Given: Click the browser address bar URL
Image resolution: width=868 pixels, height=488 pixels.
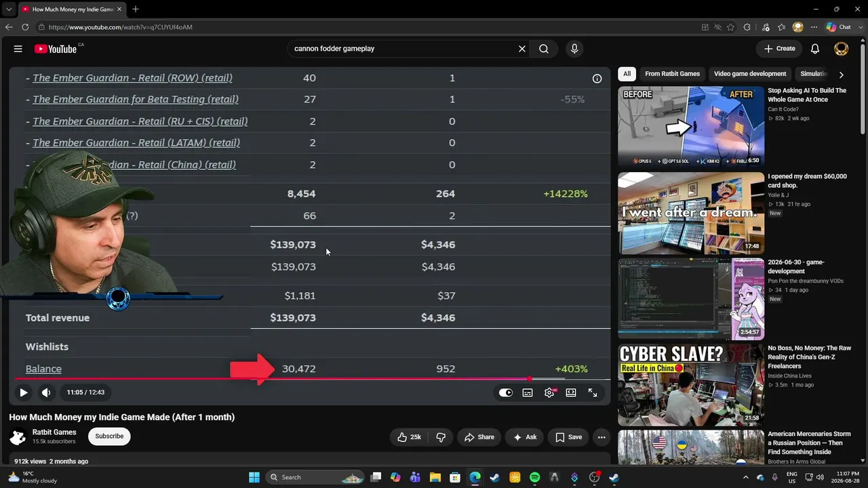Looking at the screenshot, I should coord(121,27).
